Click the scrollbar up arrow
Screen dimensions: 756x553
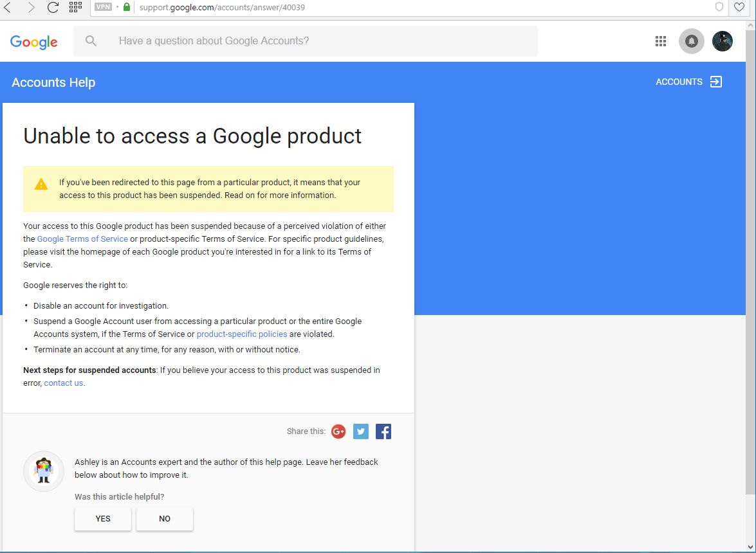[x=751, y=25]
